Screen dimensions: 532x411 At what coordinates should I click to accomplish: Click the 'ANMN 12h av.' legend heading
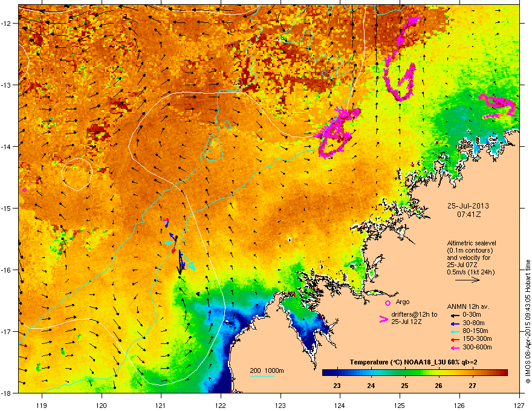tap(468, 307)
